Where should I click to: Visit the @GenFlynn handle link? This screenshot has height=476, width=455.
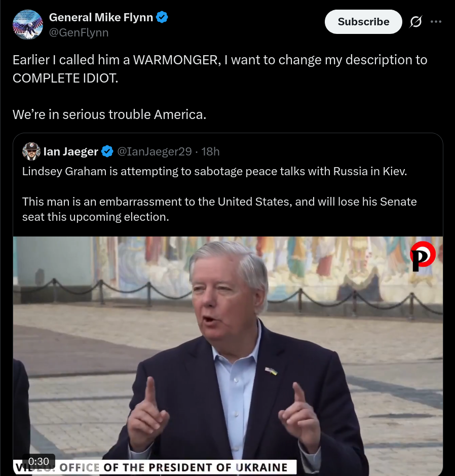tap(79, 32)
